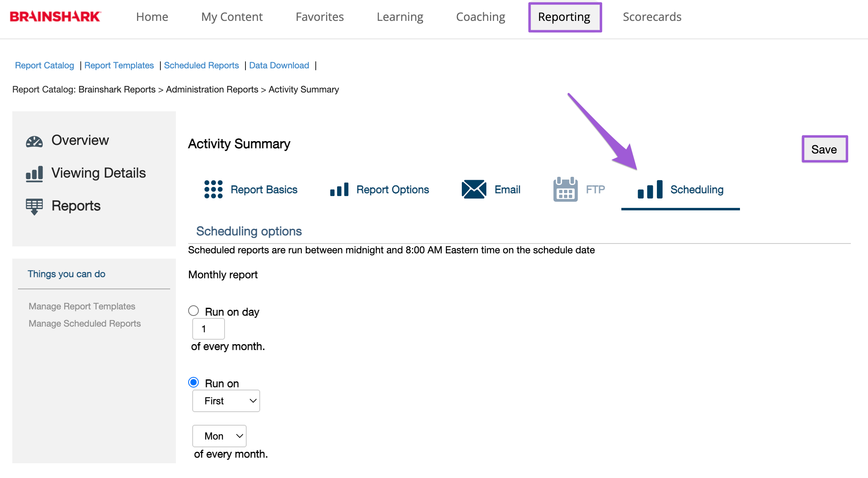
Task: Switch to the Report Options tab
Action: (x=393, y=189)
